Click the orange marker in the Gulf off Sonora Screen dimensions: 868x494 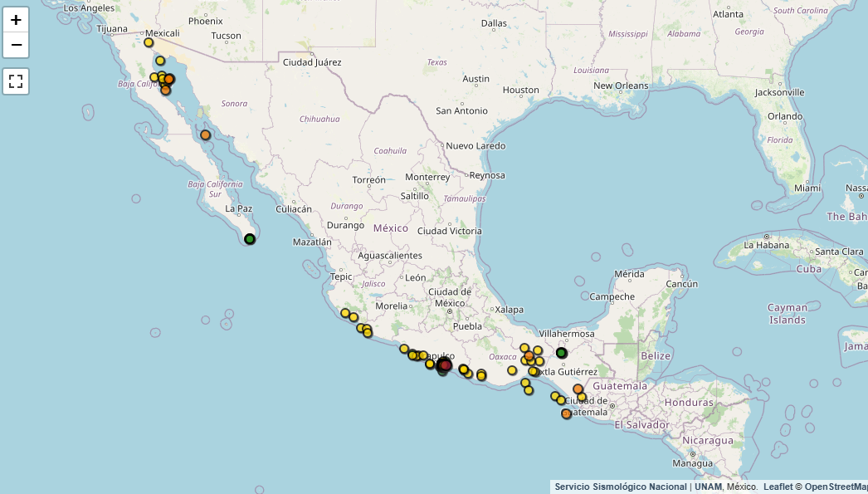[205, 135]
